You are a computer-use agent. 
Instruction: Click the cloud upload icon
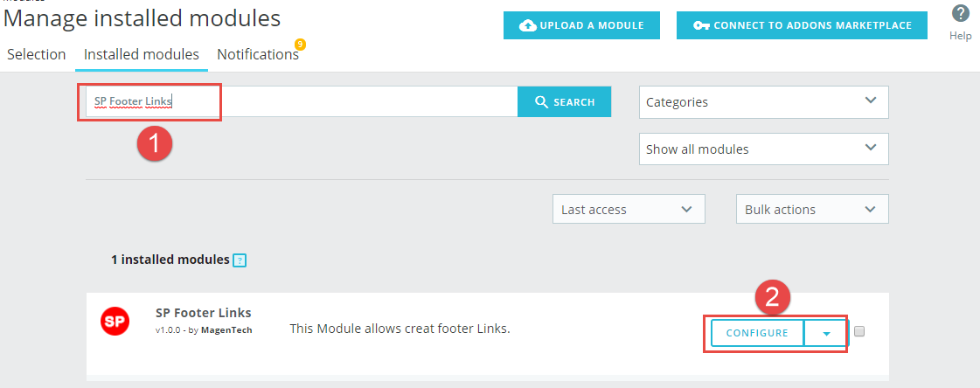pos(528,25)
